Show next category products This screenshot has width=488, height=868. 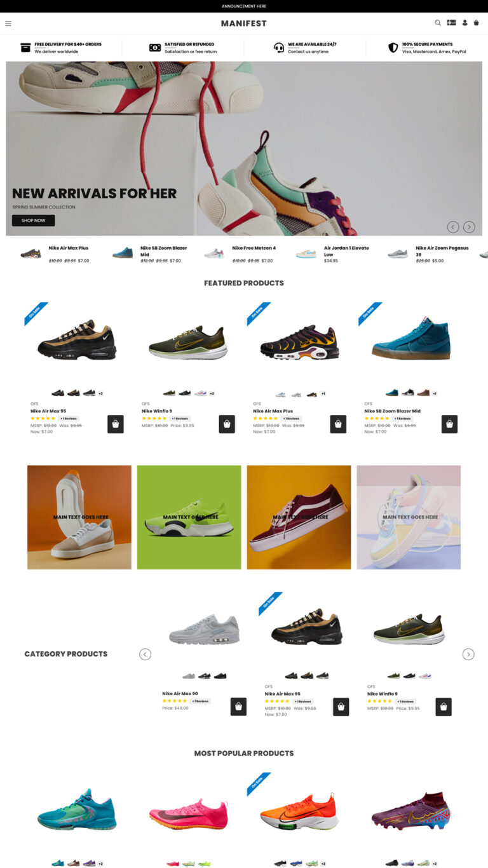(x=468, y=654)
